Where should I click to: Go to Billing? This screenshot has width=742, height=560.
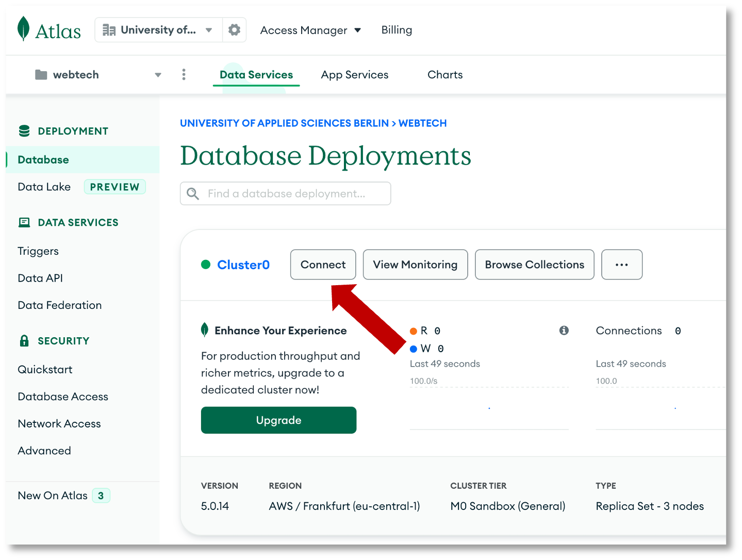click(397, 30)
